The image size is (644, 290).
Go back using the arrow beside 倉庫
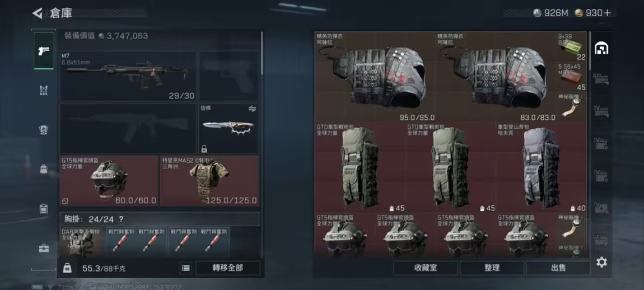click(38, 13)
